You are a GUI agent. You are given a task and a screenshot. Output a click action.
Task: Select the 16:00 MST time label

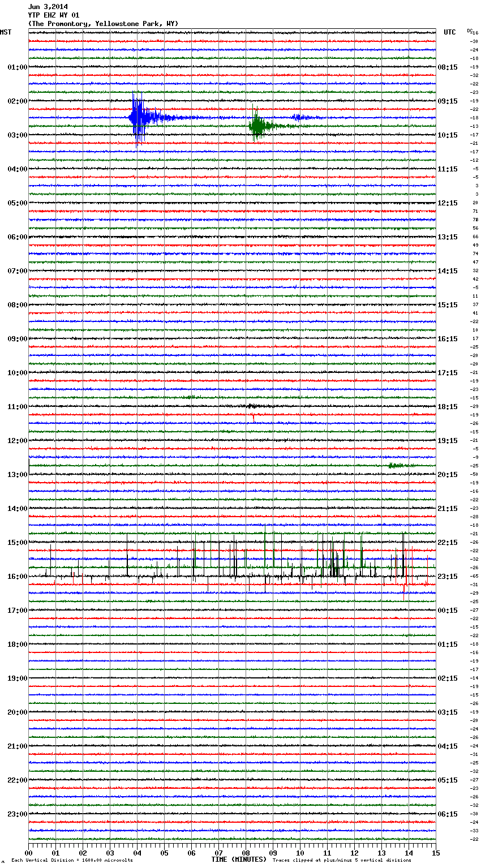(18, 577)
